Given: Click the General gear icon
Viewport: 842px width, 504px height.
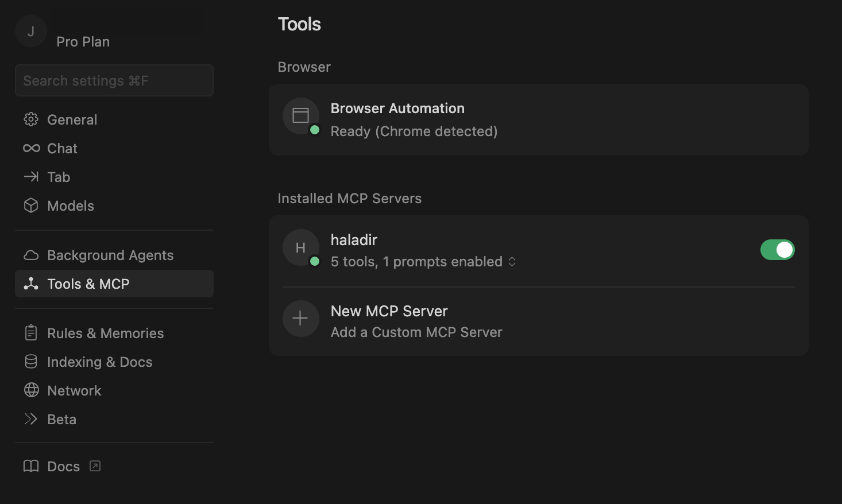Looking at the screenshot, I should tap(31, 119).
